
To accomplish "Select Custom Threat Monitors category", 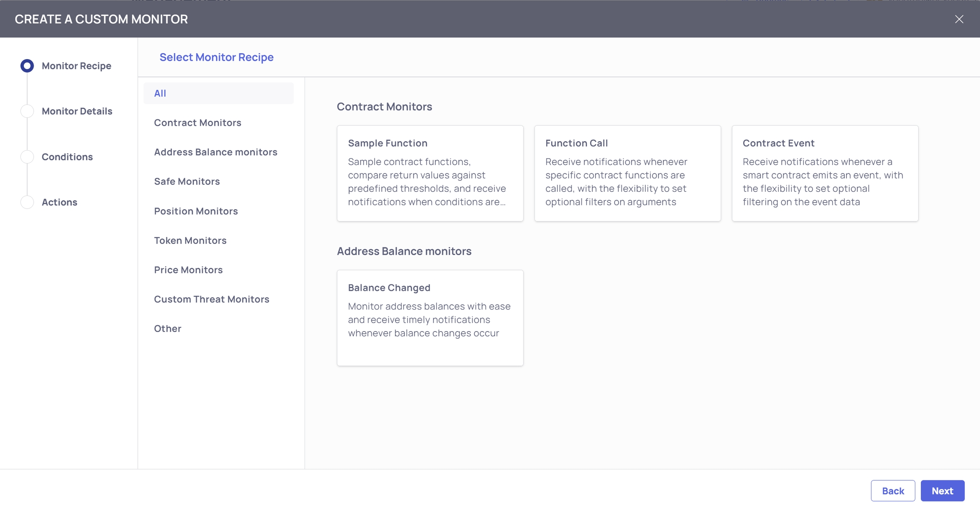I will 211,299.
